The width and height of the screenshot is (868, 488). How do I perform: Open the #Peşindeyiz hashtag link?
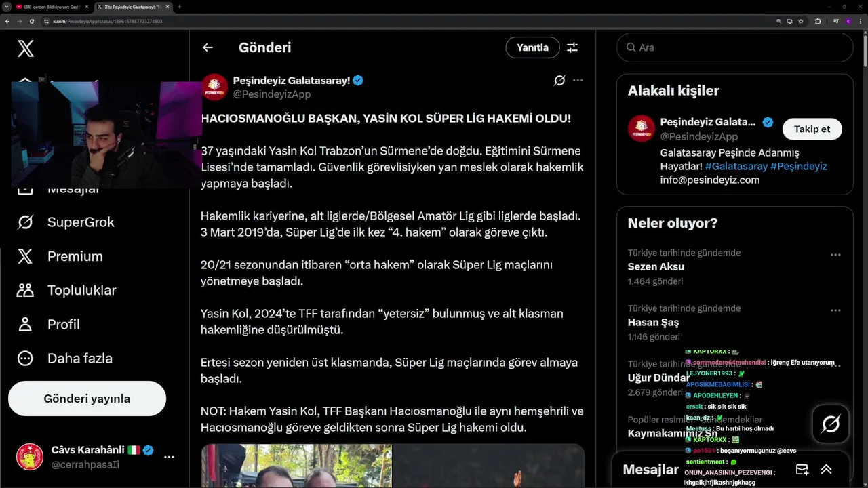click(799, 166)
